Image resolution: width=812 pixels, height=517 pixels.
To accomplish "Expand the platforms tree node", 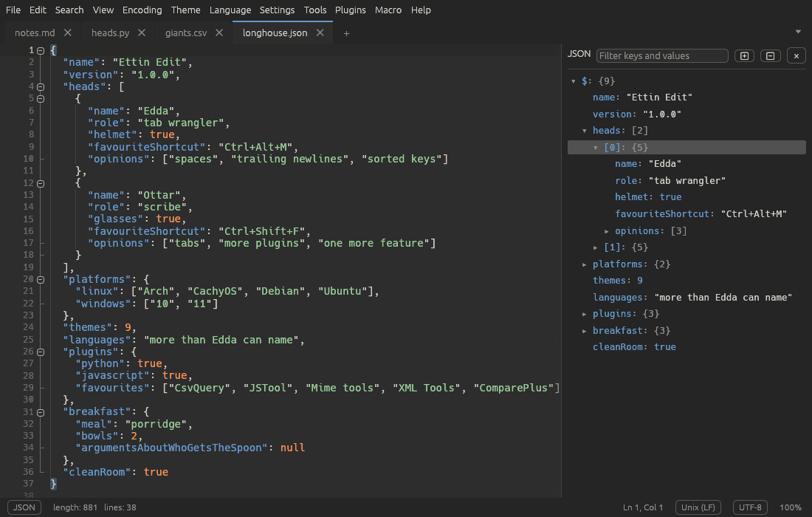I will tap(584, 264).
